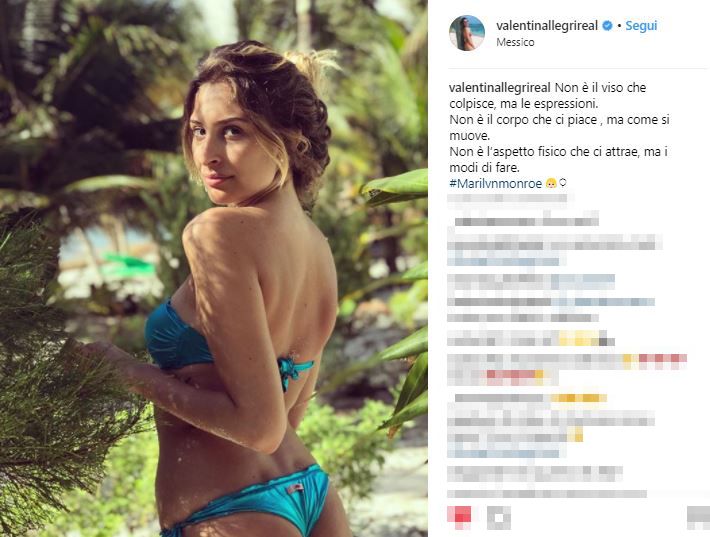Viewport: 710px width, 537px height.
Task: Click the pixelated comment bubble icon
Action: tap(499, 518)
